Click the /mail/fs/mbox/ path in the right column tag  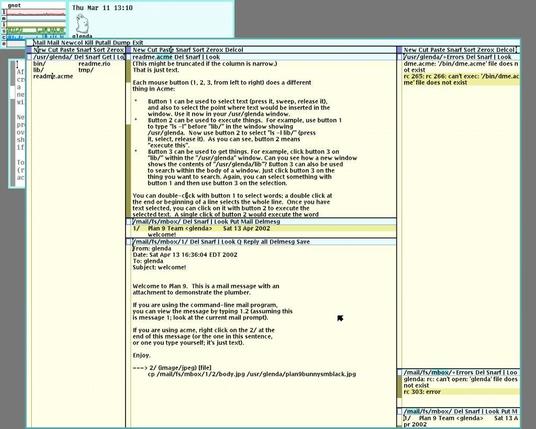(428, 412)
